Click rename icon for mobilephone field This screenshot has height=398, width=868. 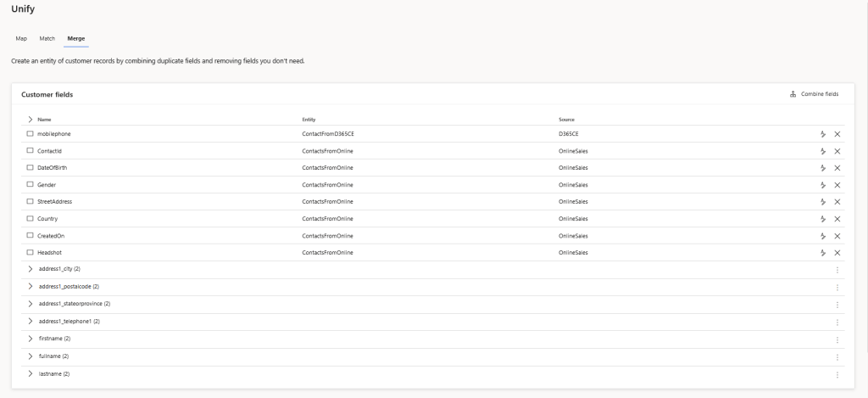click(822, 134)
